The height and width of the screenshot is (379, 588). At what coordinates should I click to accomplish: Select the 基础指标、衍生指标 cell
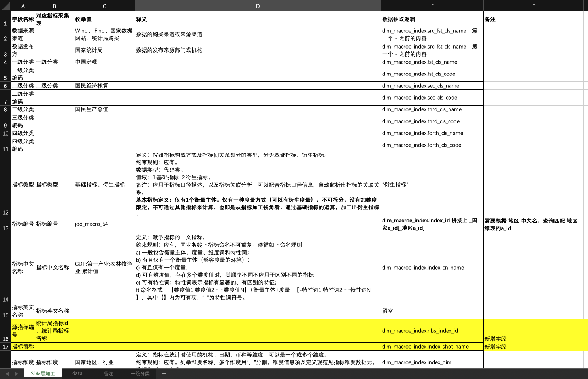tap(104, 185)
